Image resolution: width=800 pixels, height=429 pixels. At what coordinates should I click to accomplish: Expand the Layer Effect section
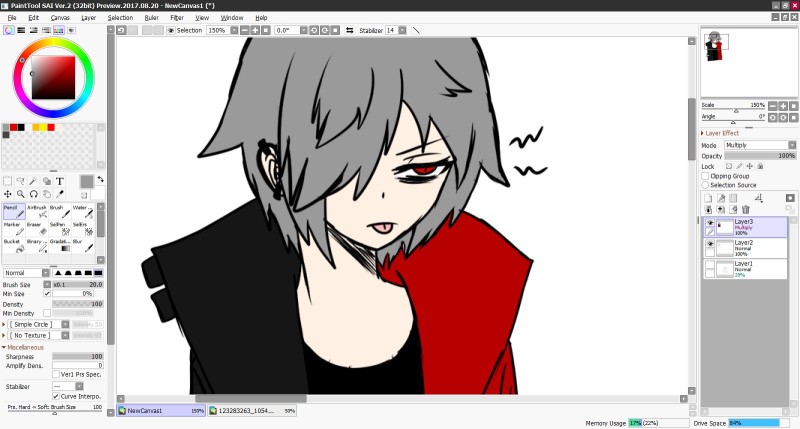point(720,133)
